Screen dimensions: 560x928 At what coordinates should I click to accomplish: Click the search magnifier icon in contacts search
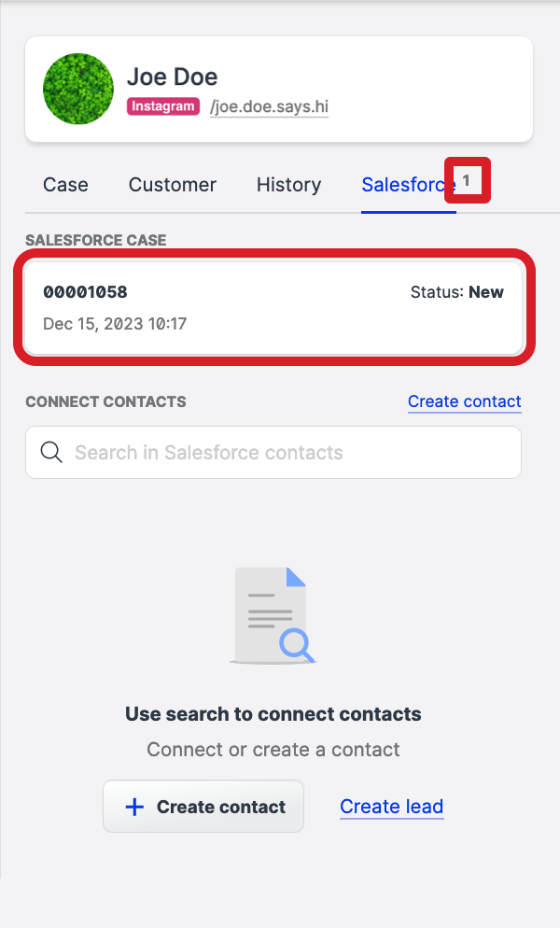[x=51, y=452]
